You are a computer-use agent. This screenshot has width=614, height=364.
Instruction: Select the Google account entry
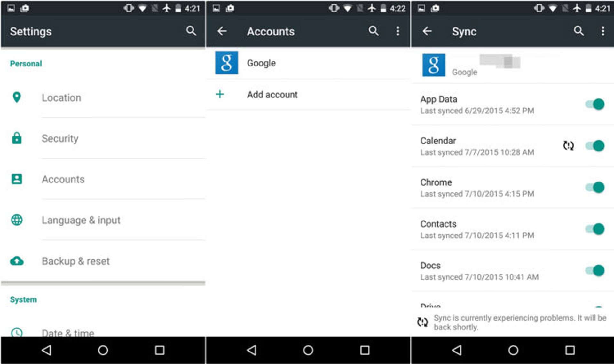pos(308,63)
